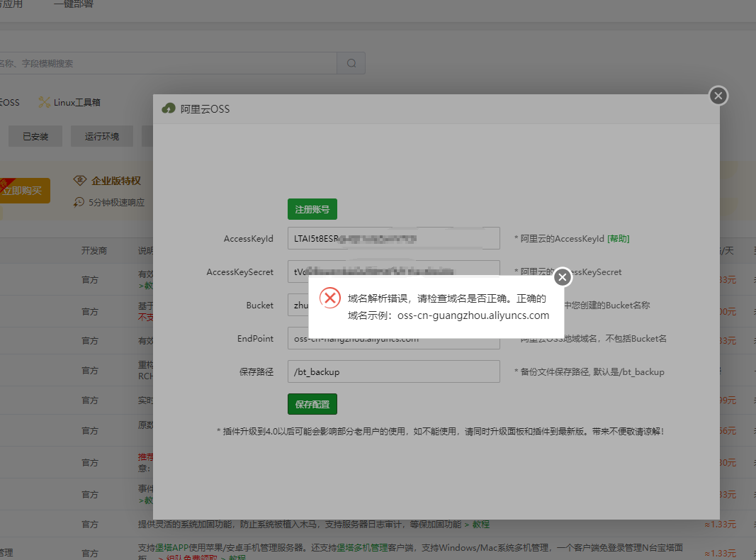Click the example domain oss-cn-guangzhou.aliyuncs.com
The width and height of the screenshot is (756, 560).
click(473, 315)
